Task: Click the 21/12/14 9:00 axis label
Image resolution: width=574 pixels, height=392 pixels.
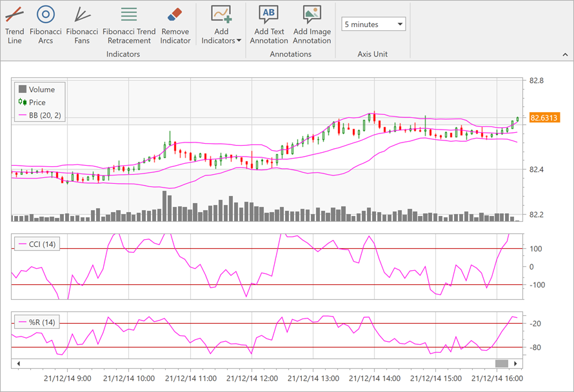Action: (67, 378)
